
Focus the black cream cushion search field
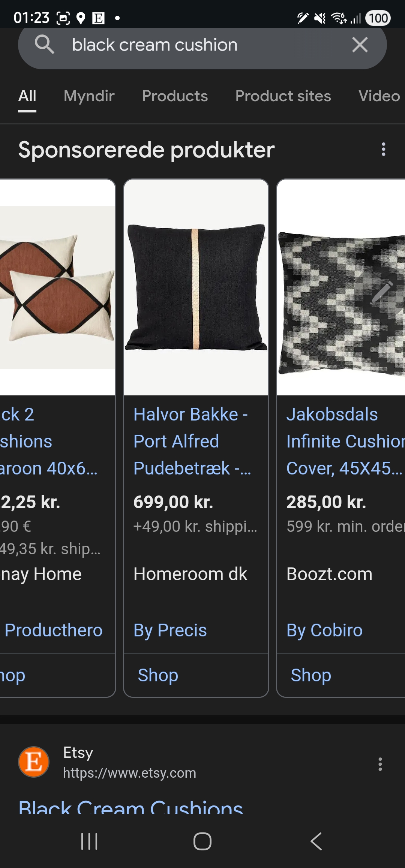202,45
